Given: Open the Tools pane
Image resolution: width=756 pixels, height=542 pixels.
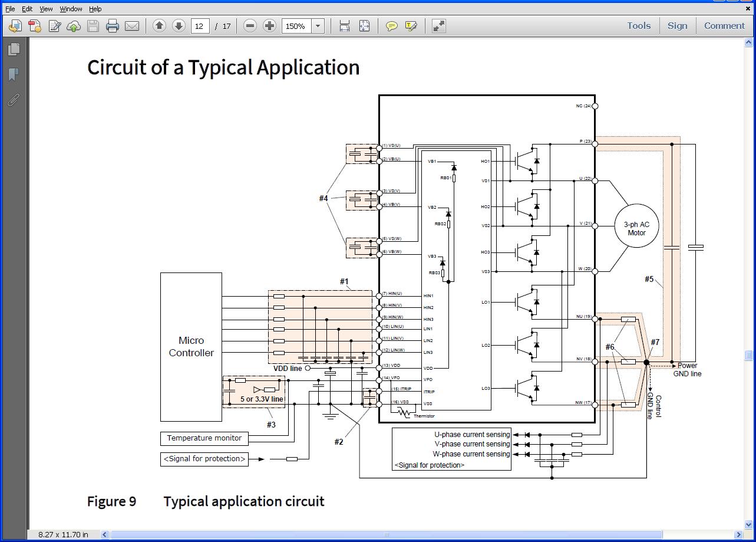Looking at the screenshot, I should [x=639, y=25].
